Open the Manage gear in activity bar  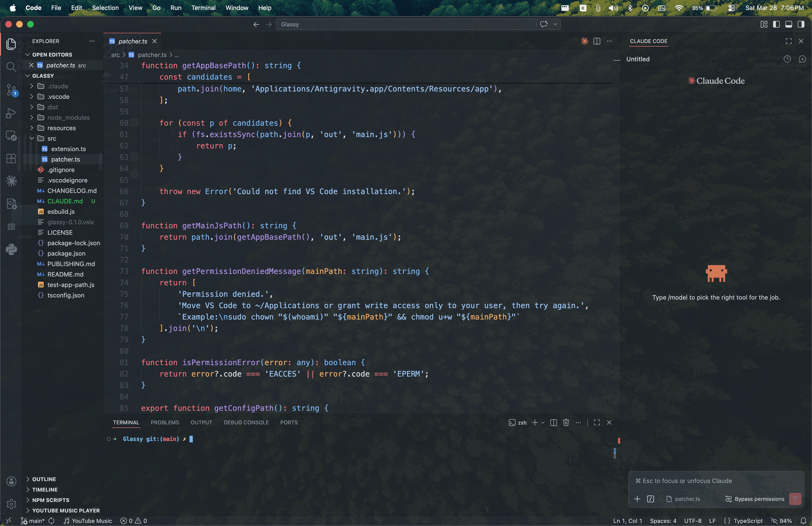11,504
